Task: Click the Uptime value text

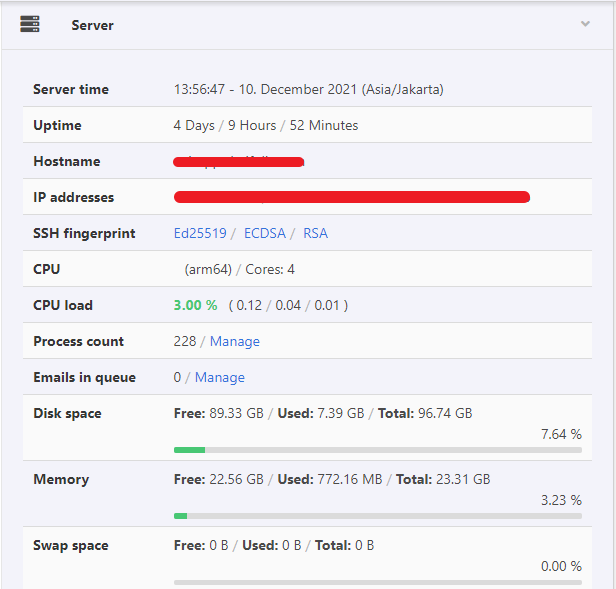Action: point(265,125)
